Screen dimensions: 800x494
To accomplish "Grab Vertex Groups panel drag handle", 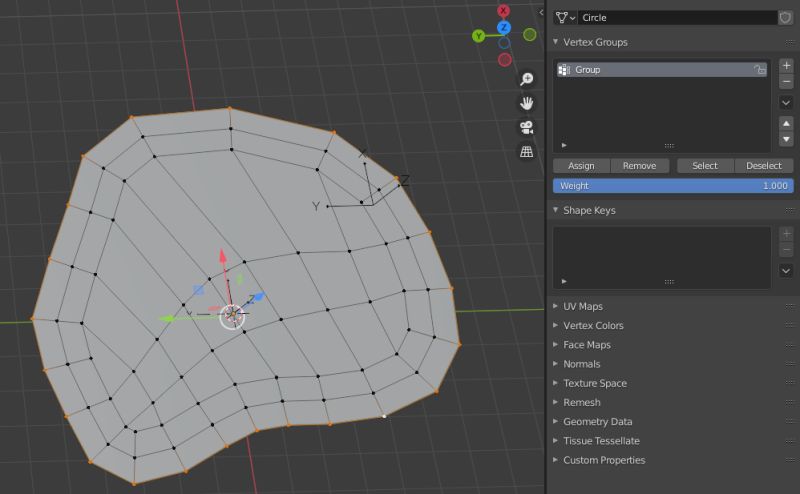I will pos(789,42).
